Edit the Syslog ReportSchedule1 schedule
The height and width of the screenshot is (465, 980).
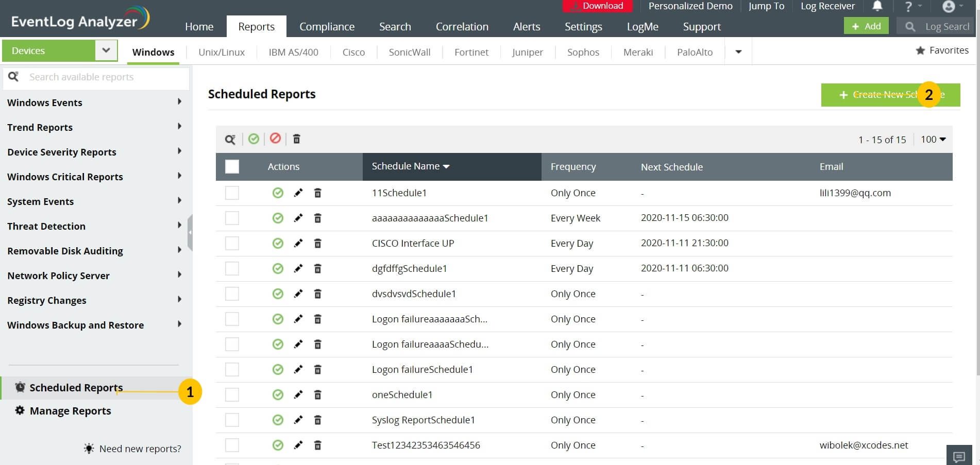tap(298, 420)
